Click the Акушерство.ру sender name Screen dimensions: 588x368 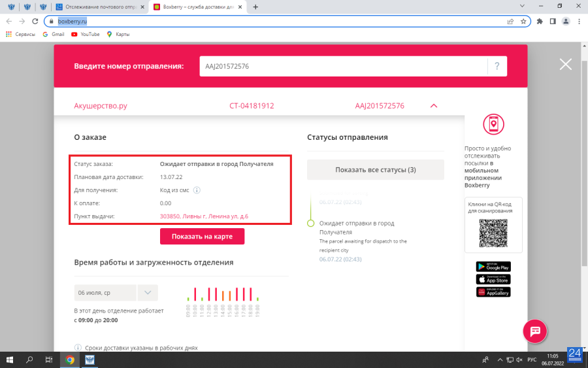(101, 106)
